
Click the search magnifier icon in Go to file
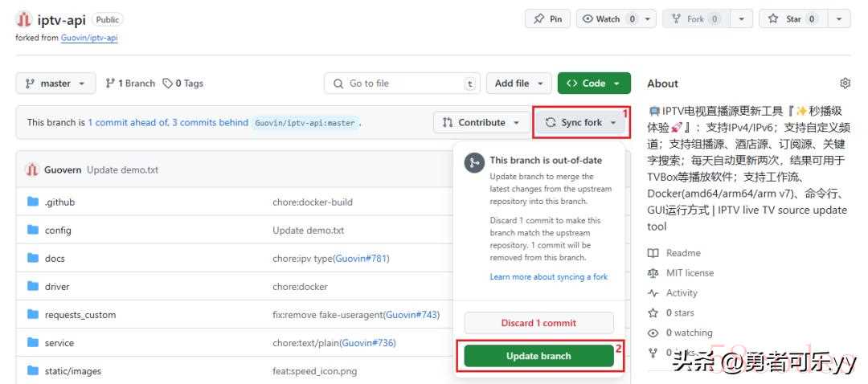[x=338, y=84]
